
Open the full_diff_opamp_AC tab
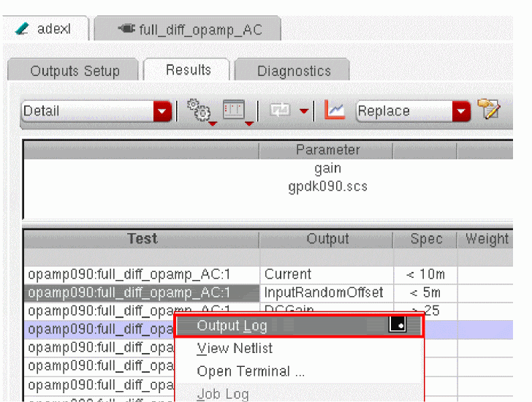[188, 29]
